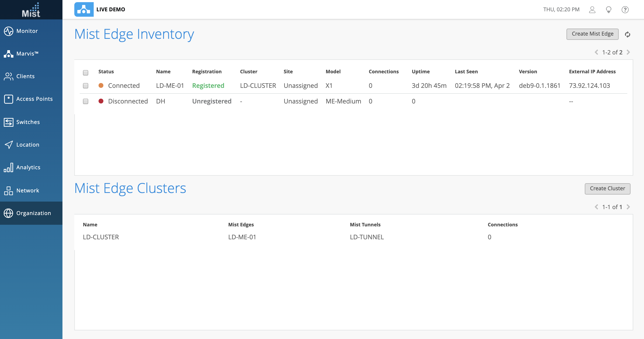Click the refresh icon beside Create Mist Edge

pos(628,34)
